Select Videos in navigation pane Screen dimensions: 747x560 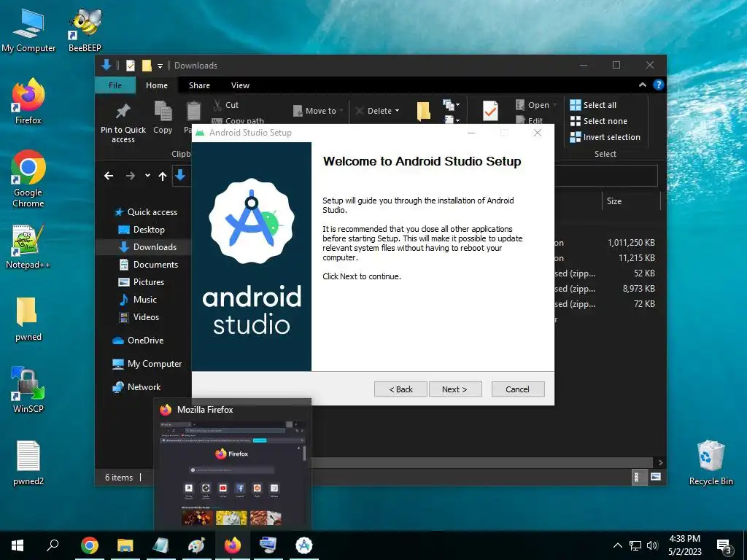pos(139,316)
